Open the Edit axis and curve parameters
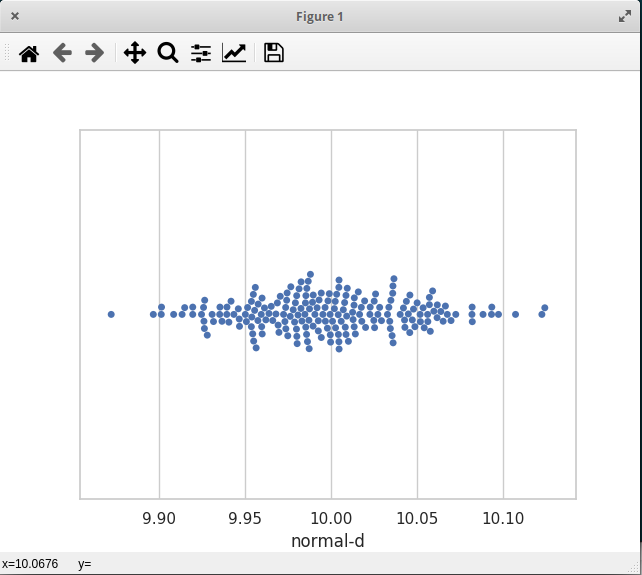 pyautogui.click(x=234, y=53)
